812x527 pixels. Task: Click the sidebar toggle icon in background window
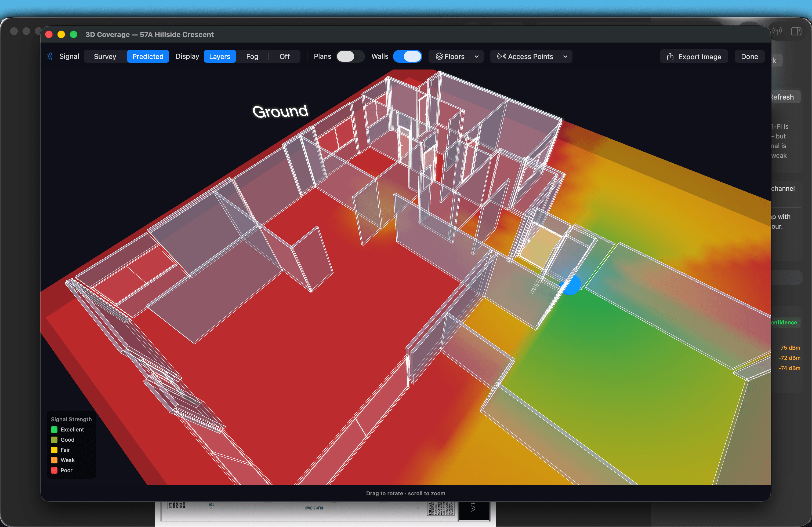796,31
